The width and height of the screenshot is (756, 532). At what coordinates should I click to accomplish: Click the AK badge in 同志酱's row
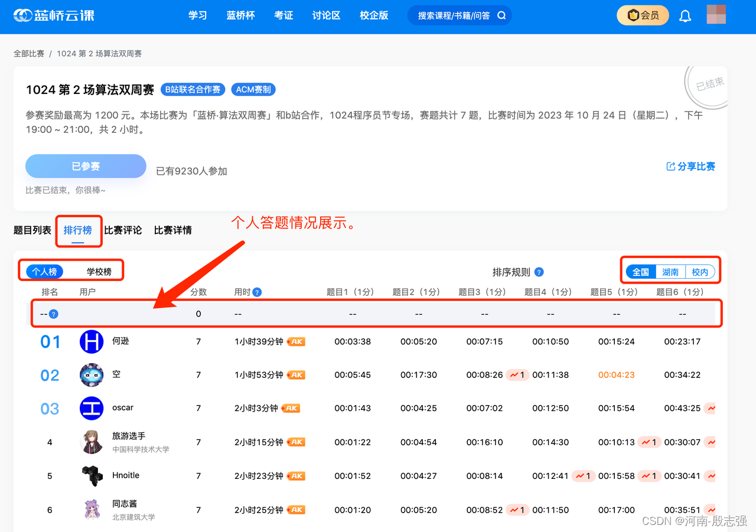click(x=296, y=510)
